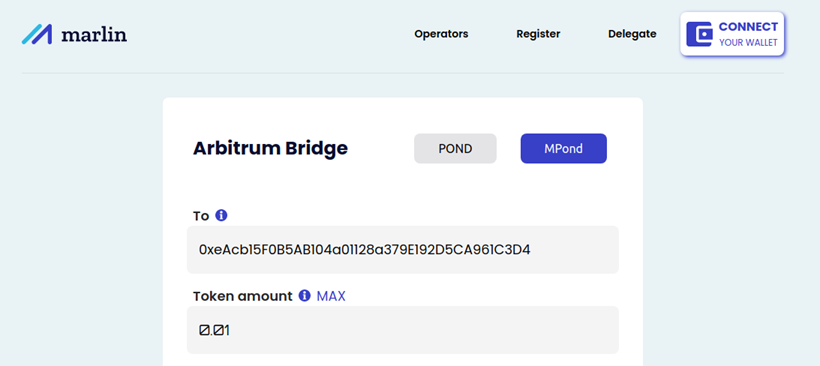Image resolution: width=820 pixels, height=366 pixels.
Task: Open the Operators page
Action: pyautogui.click(x=441, y=34)
